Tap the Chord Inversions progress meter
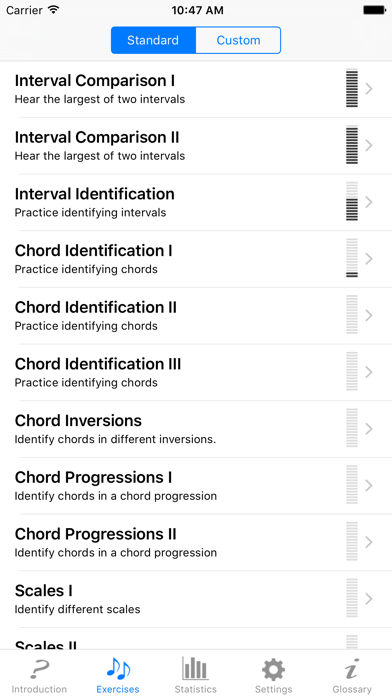This screenshot has width=392, height=696. [x=352, y=428]
